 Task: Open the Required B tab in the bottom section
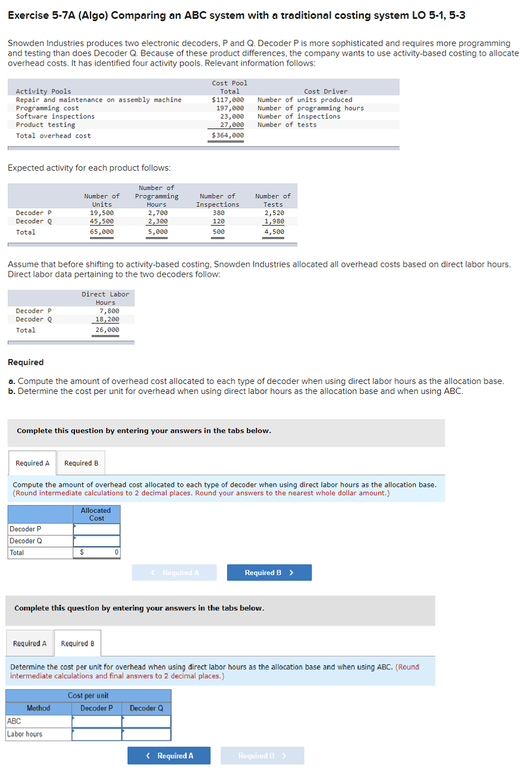coord(77,643)
